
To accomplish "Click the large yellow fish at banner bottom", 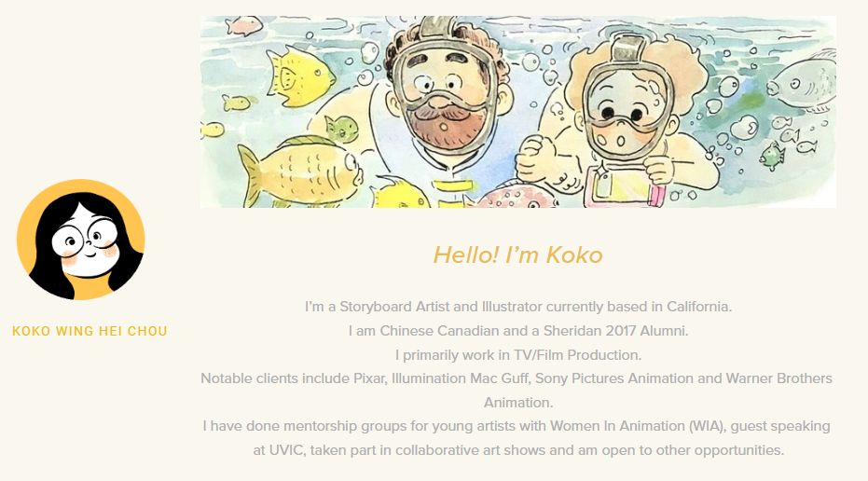I will [299, 171].
